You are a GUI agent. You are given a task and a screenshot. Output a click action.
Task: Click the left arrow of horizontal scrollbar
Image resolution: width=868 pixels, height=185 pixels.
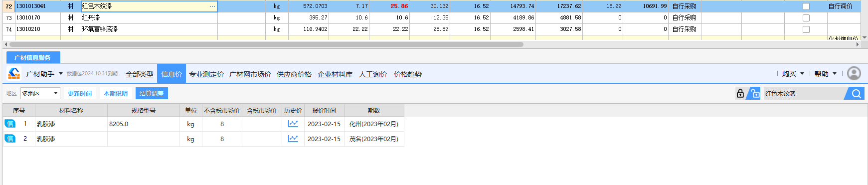pyautogui.click(x=6, y=44)
